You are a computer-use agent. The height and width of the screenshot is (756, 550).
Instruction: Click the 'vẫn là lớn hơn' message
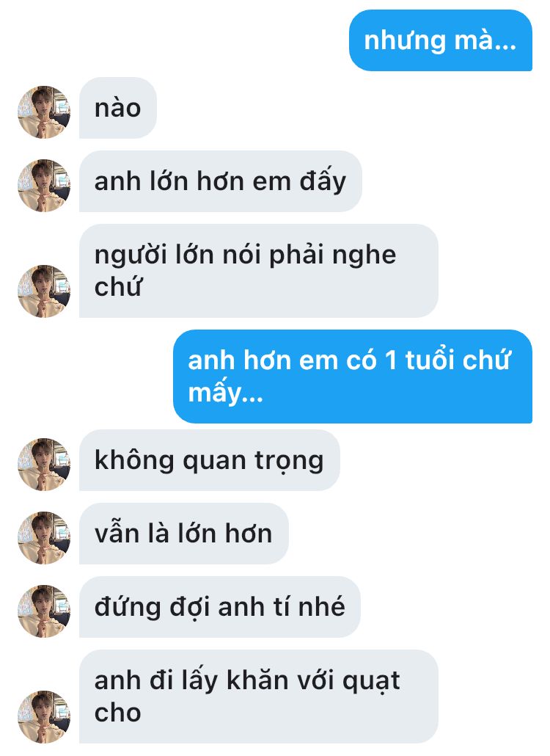(x=183, y=534)
